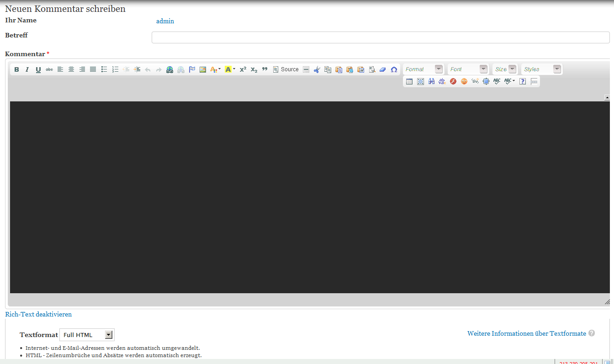This screenshot has width=614, height=364.
Task: Click the scissors cut icon
Action: click(x=317, y=69)
